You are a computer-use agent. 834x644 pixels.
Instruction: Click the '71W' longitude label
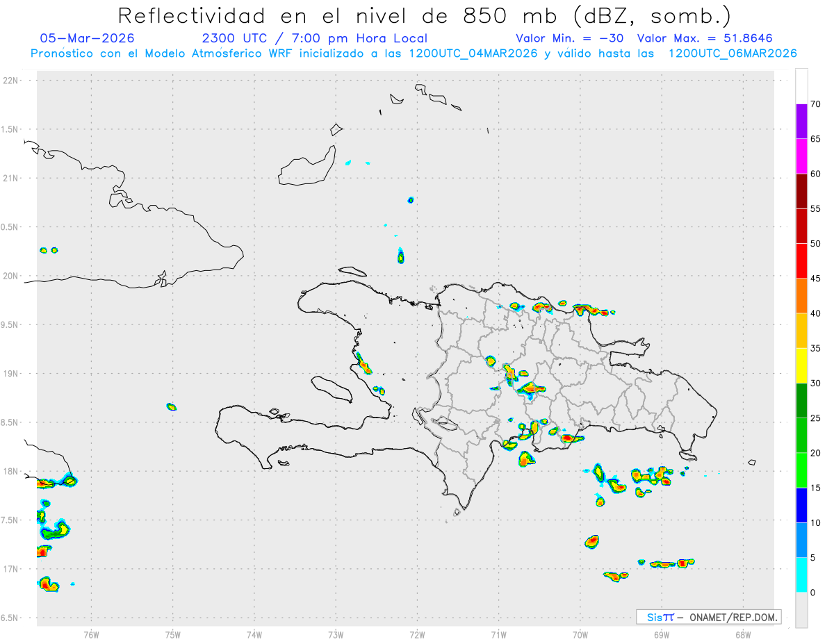click(499, 635)
